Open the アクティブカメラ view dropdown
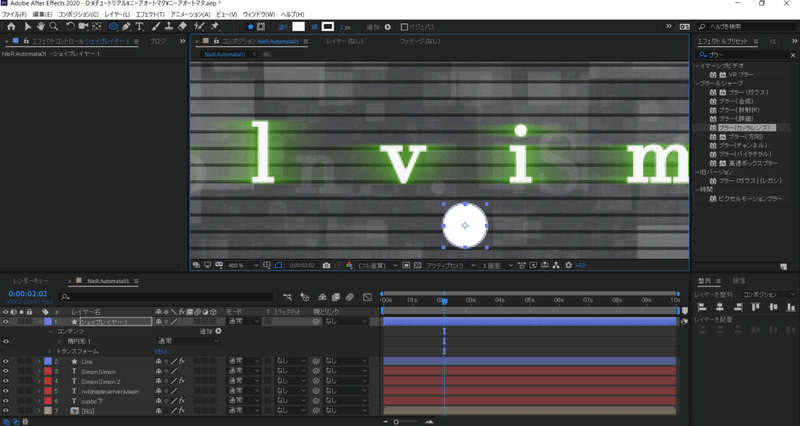The height and width of the screenshot is (426, 800). point(451,265)
